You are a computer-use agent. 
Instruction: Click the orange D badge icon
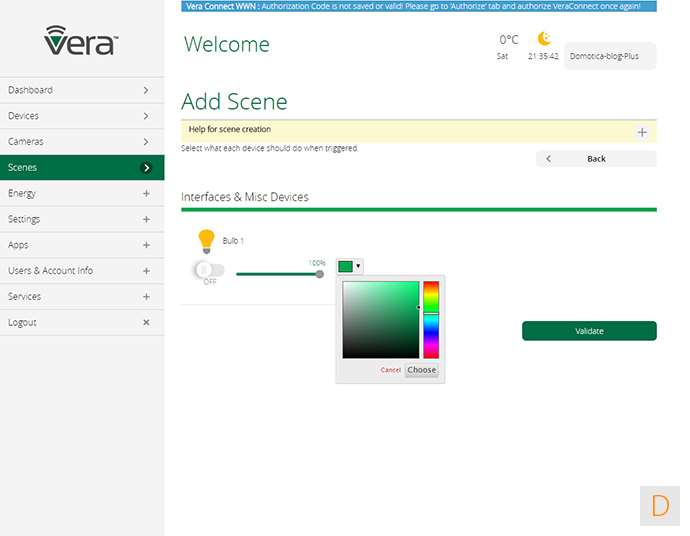coord(659,505)
